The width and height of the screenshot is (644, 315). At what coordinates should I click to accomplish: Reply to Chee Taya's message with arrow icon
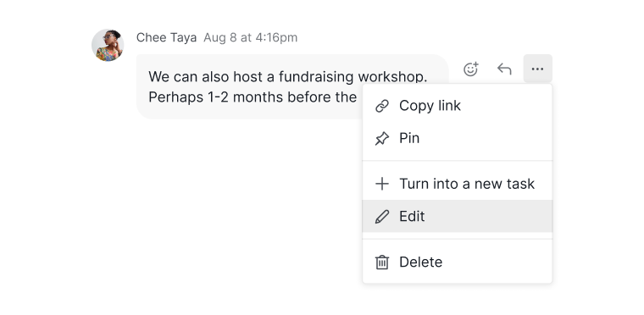point(504,69)
